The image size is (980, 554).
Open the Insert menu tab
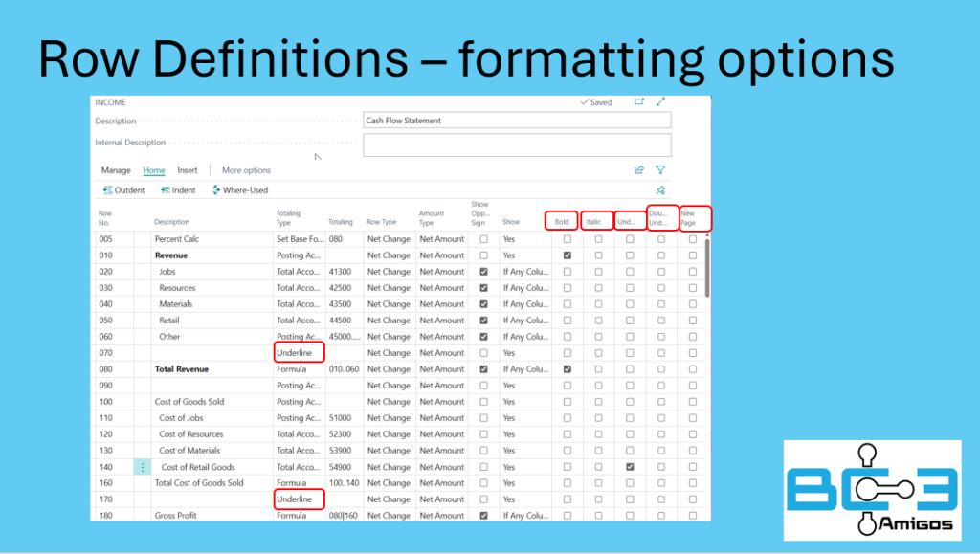188,170
